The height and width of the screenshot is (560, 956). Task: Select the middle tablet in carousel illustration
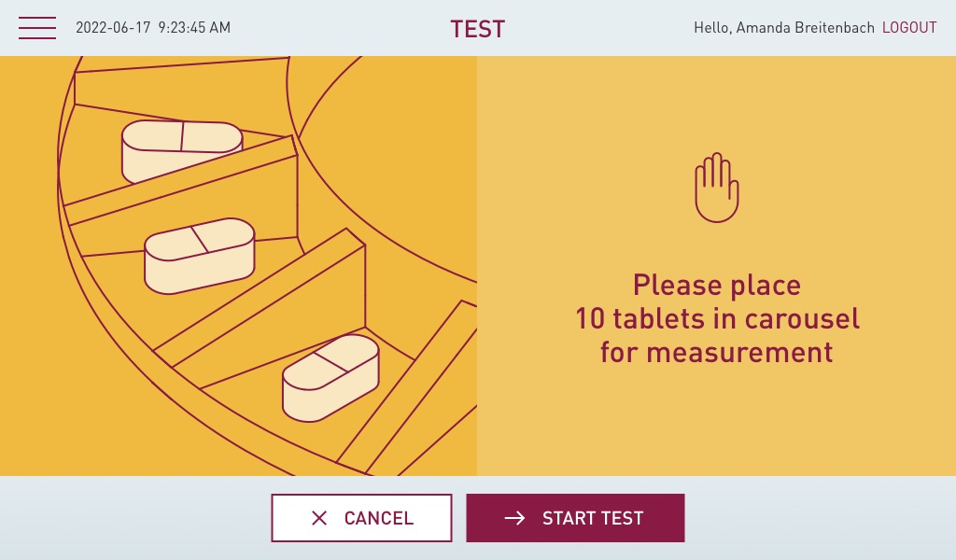pos(199,255)
